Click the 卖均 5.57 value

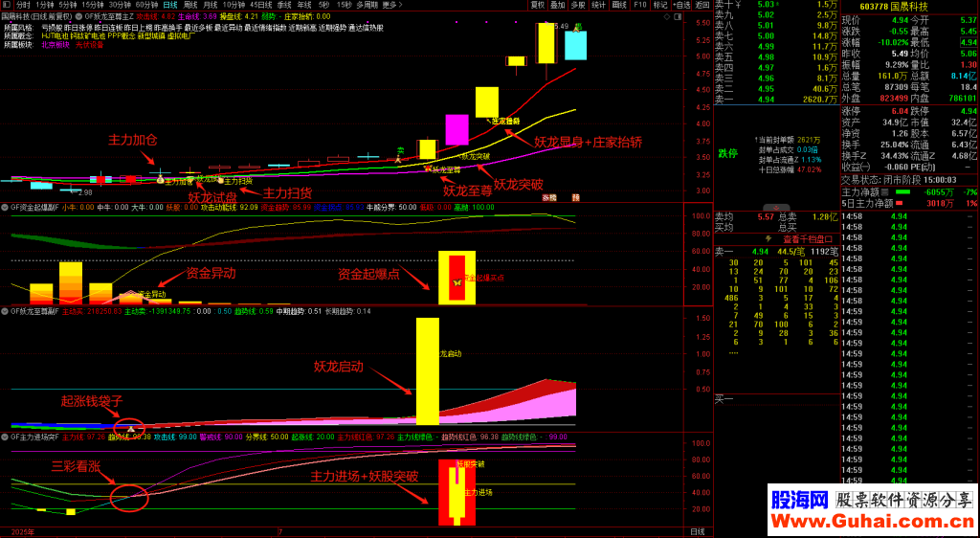point(765,216)
